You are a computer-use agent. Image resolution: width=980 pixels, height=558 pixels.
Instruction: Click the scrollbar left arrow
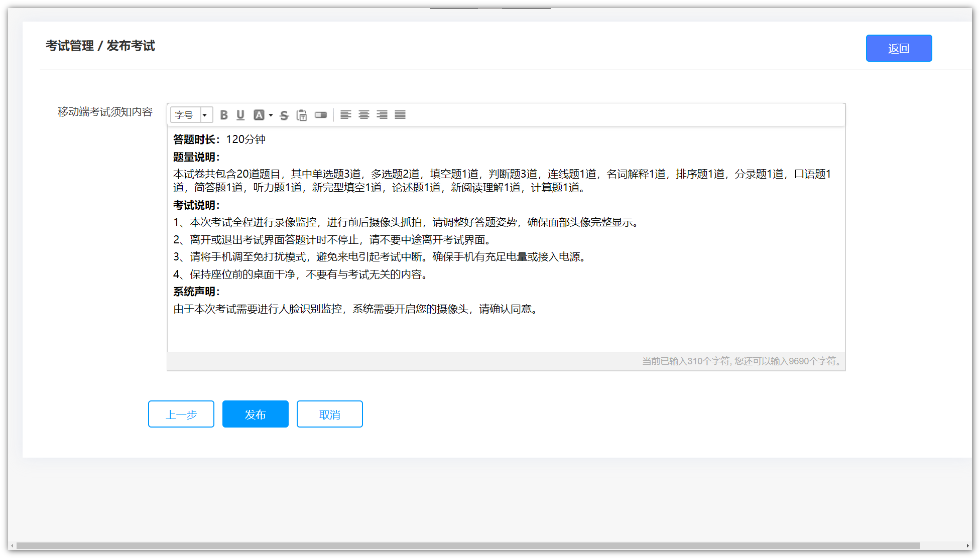(x=13, y=545)
